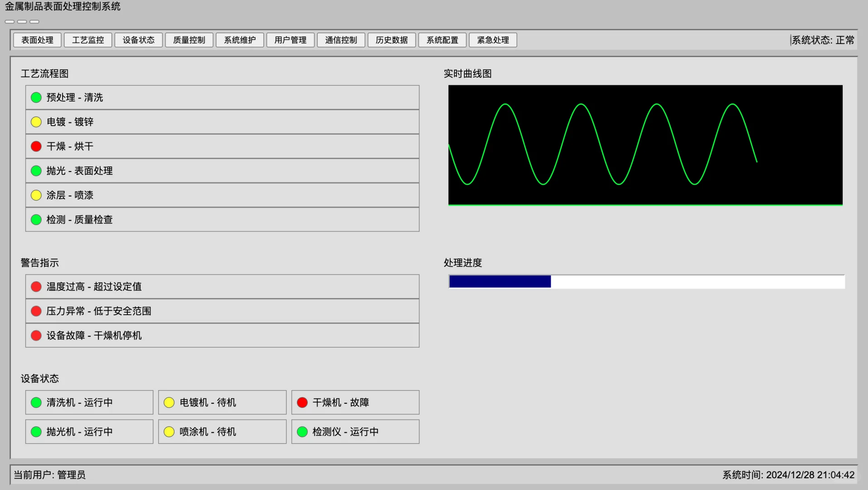868x490 pixels.
Task: Click yellow status light of 喷涂机
Action: (x=169, y=431)
